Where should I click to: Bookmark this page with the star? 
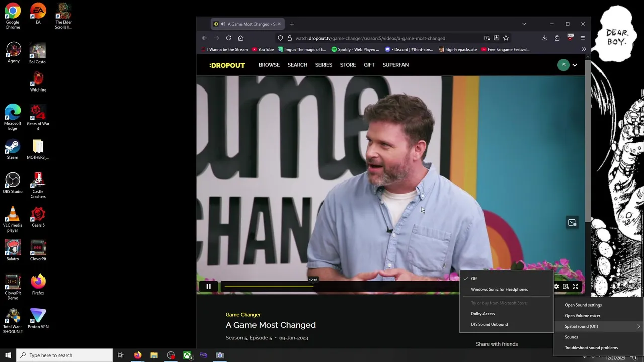coord(506,38)
